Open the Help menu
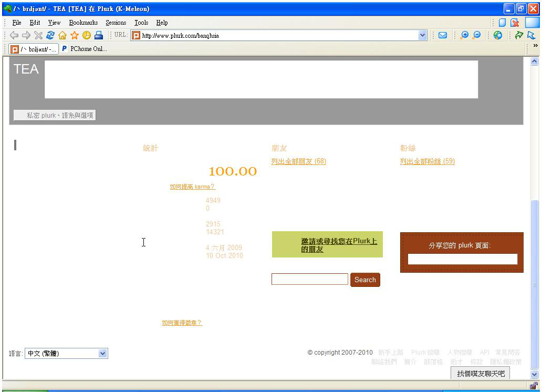This screenshot has height=392, width=542. click(162, 23)
